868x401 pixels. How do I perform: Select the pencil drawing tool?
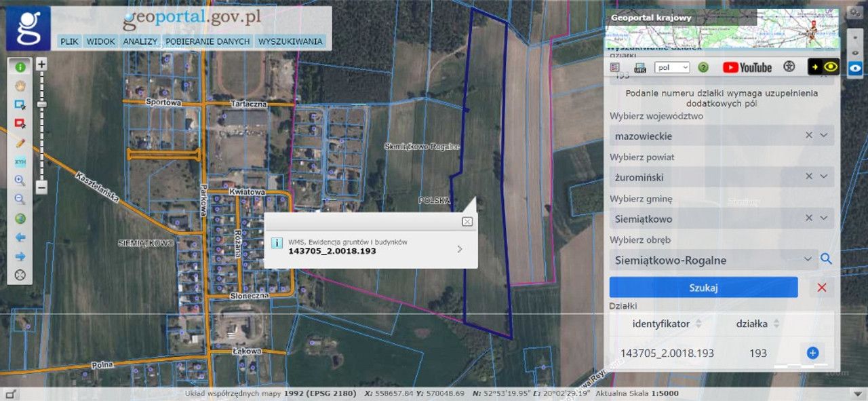coord(20,143)
